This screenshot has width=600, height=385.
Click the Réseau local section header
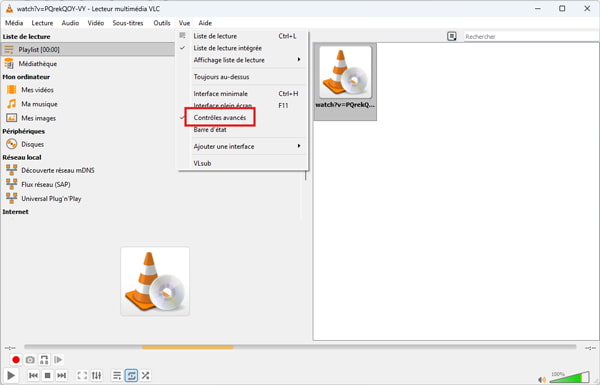point(22,157)
